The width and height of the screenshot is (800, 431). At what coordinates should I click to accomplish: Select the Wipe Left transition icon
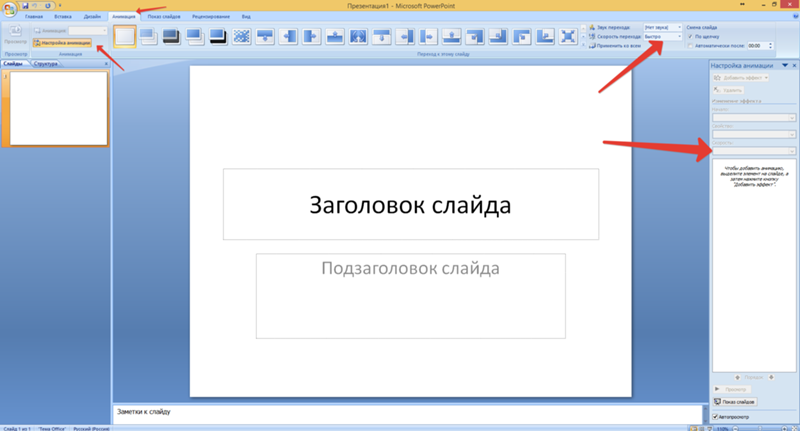[x=289, y=36]
